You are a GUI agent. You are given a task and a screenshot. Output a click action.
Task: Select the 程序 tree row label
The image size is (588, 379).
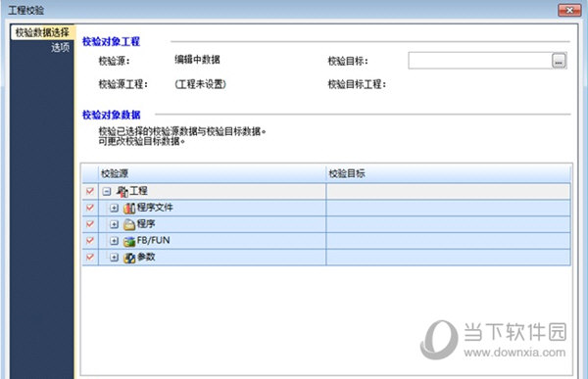tap(146, 224)
